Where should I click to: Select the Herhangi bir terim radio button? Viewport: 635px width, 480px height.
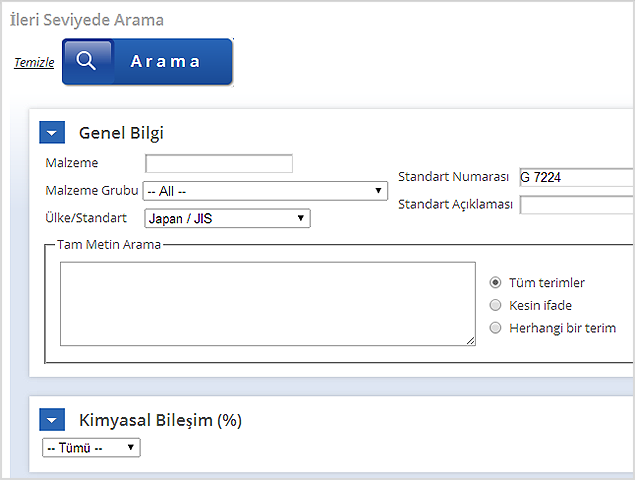pos(495,328)
